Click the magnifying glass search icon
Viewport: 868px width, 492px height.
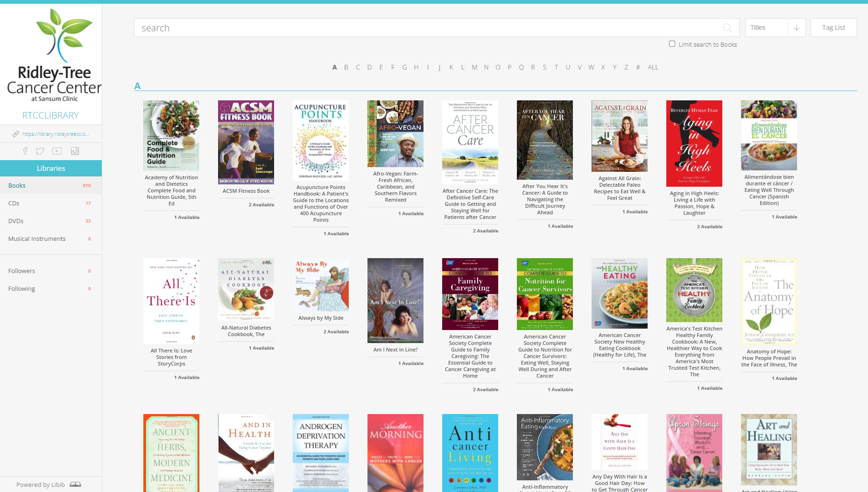727,28
